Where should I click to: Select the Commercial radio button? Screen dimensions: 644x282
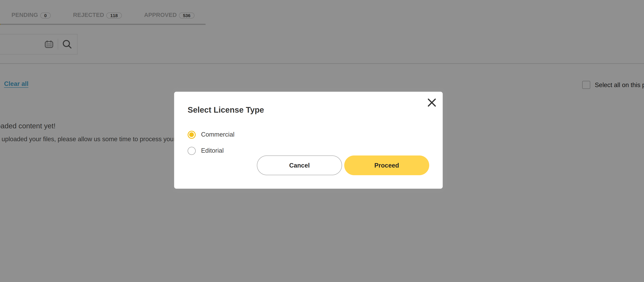pos(191,135)
